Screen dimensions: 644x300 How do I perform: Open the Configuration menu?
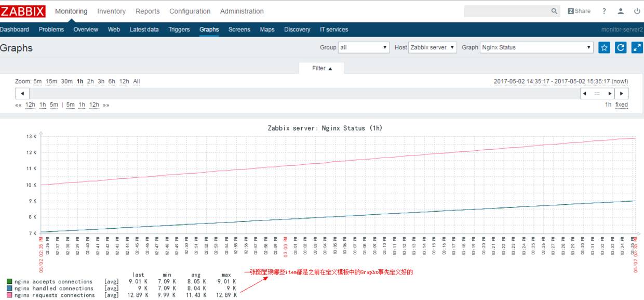point(190,11)
